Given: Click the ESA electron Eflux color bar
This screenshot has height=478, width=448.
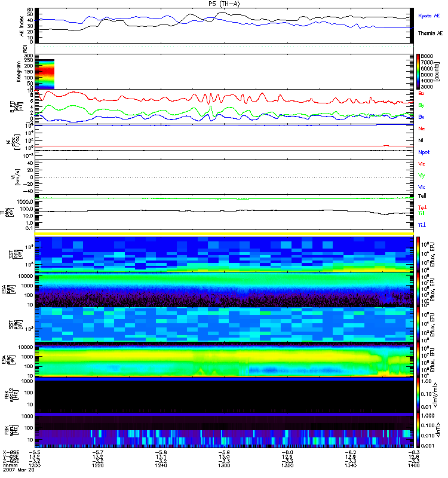Looking at the screenshot, I should pos(418,360).
